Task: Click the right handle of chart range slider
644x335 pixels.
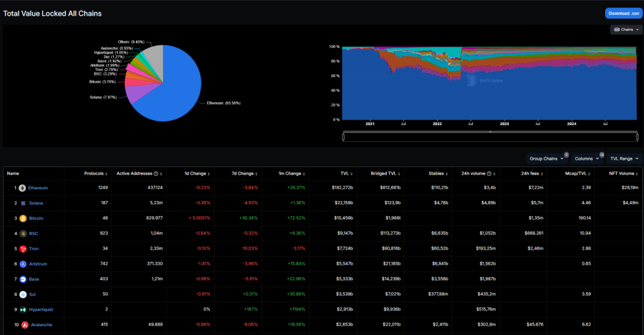Action: [637, 137]
